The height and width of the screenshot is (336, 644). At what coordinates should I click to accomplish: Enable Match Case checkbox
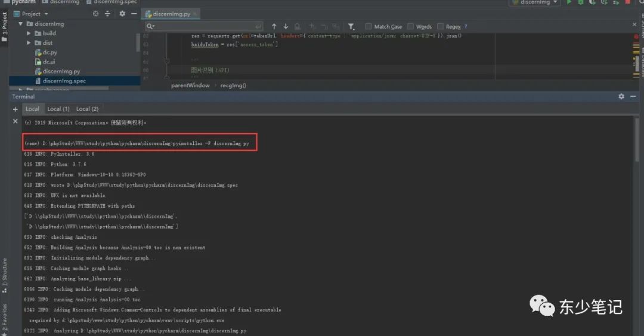pyautogui.click(x=369, y=26)
